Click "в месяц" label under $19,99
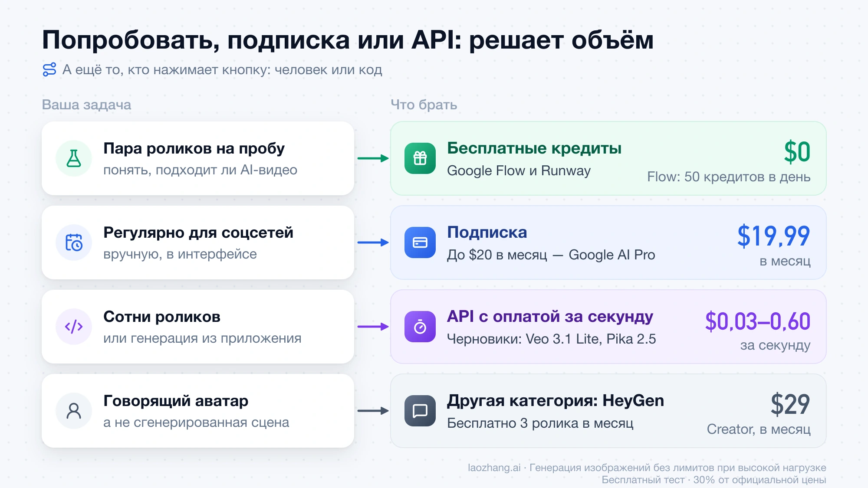 point(785,261)
